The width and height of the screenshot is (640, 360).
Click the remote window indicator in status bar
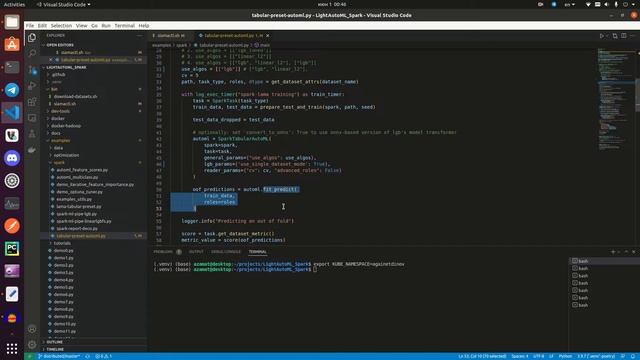point(29,356)
